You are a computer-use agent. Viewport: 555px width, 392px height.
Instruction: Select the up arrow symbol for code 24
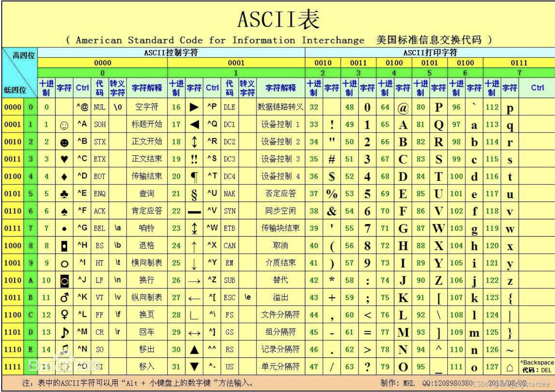point(194,247)
